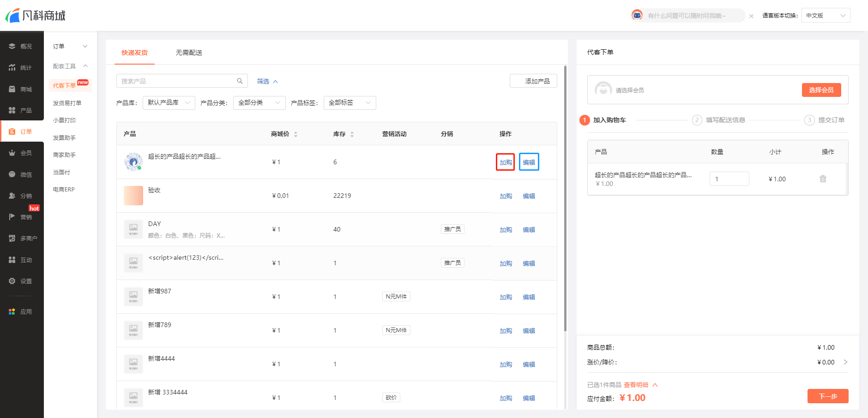The width and height of the screenshot is (868, 418).
Task: Open 当面付 menu item
Action: tap(61, 172)
